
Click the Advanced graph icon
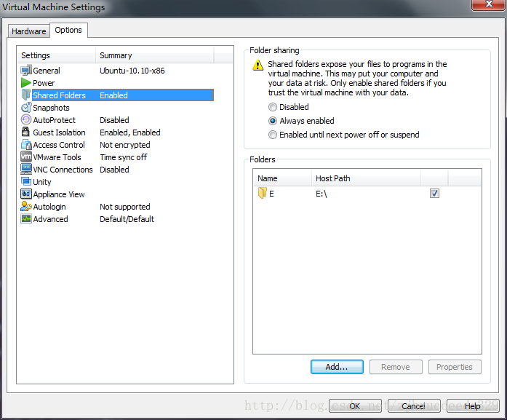point(26,219)
